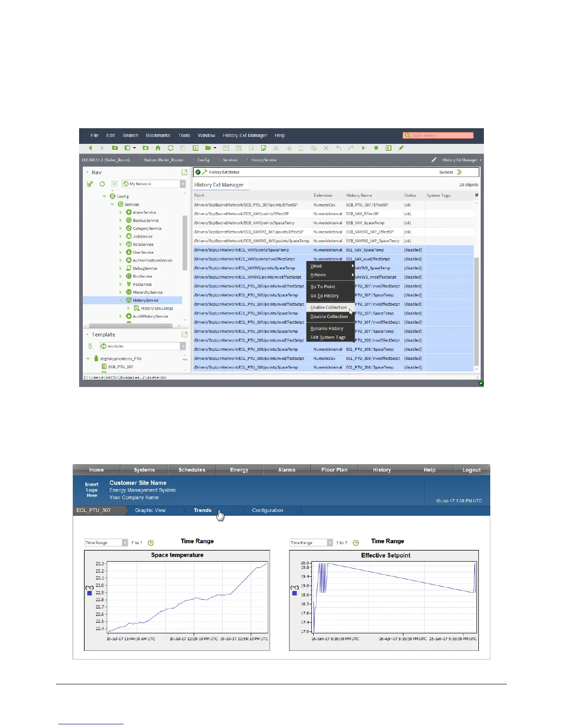The image size is (563, 728).
Task: Click the Nav panel pop-out icon
Action: (184, 172)
